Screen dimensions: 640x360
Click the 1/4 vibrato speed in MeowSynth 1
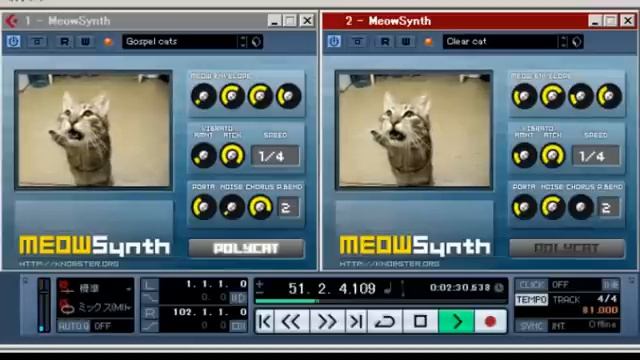(275, 156)
